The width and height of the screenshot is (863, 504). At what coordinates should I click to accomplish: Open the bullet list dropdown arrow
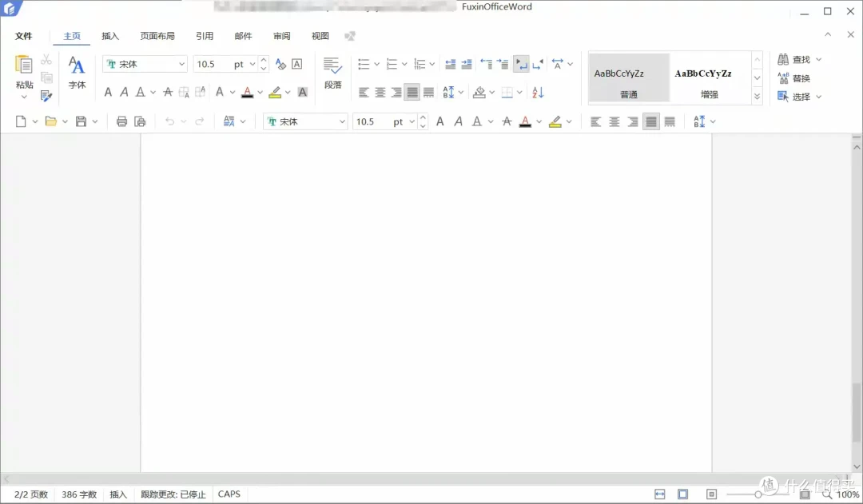point(376,65)
